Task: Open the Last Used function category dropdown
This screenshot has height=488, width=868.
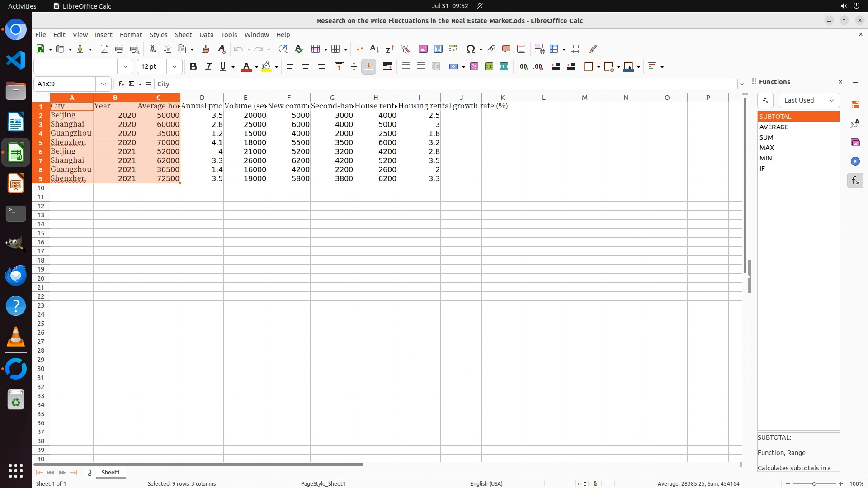Action: [809, 100]
